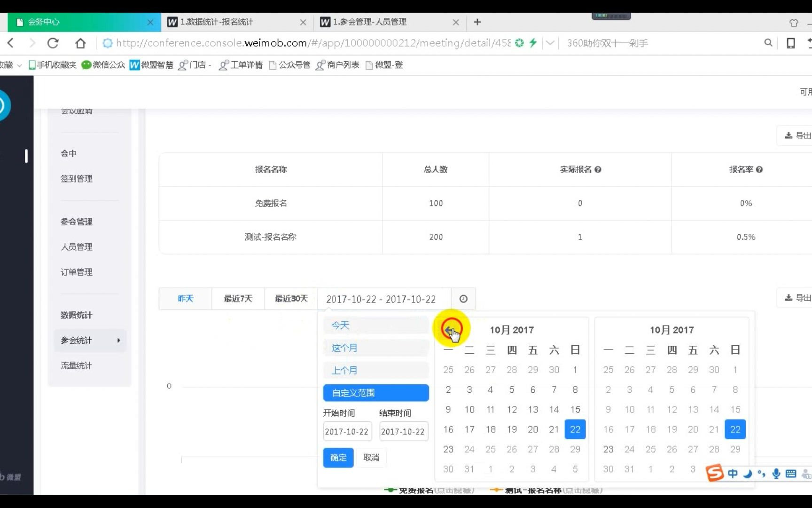This screenshot has width=812, height=508.
Task: Open the 微盟-登 bookmark
Action: point(384,65)
